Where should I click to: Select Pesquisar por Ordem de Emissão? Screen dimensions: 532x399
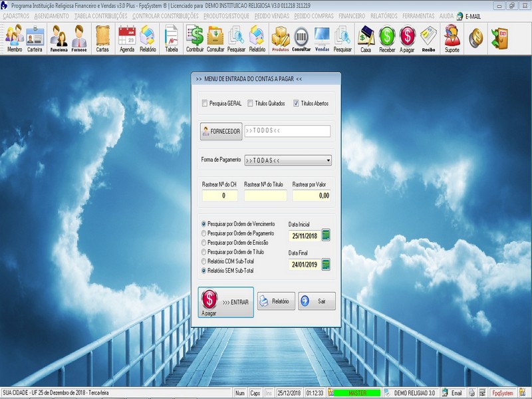(203, 243)
